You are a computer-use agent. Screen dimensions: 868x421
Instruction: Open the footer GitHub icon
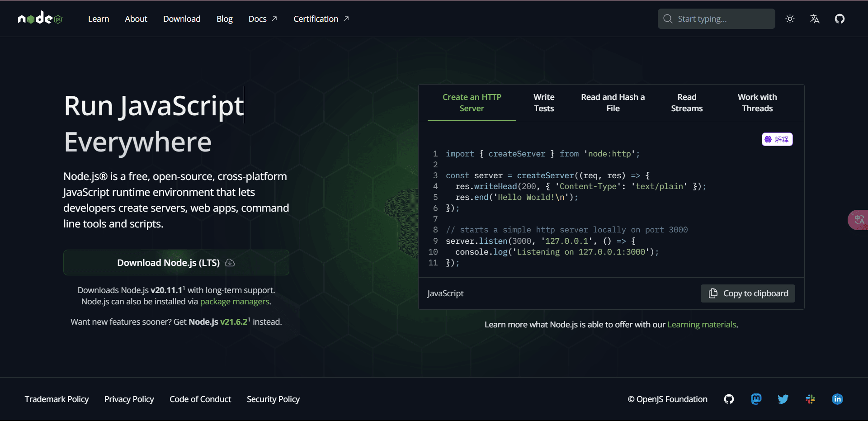point(729,399)
